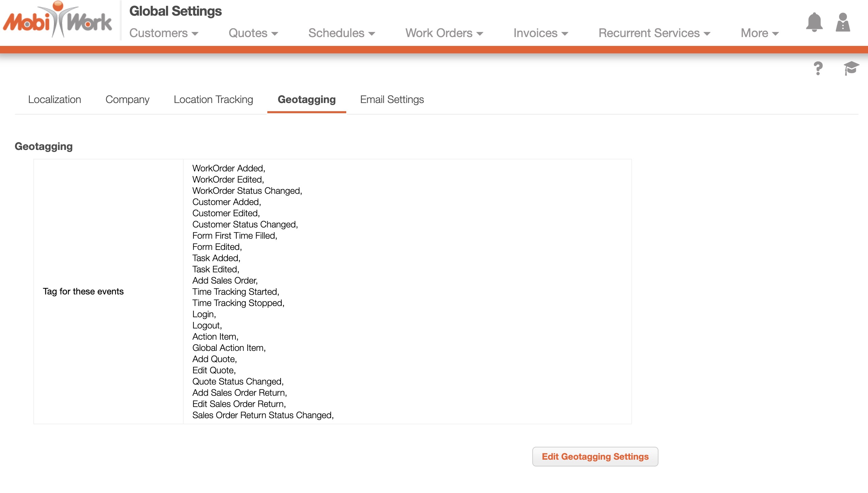The height and width of the screenshot is (493, 868).
Task: Go to the Email Settings tab
Action: click(392, 99)
